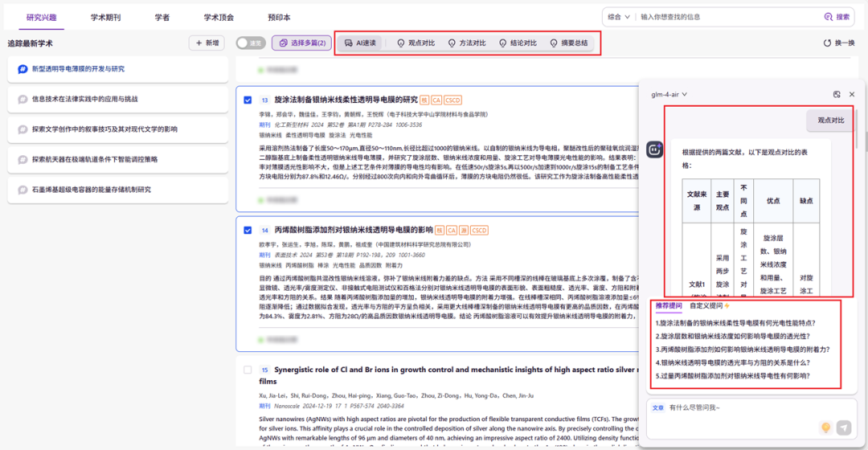
Task: Open paper title 旋涂法制备银纳米线柔性透明导电膜的研究
Action: click(346, 100)
